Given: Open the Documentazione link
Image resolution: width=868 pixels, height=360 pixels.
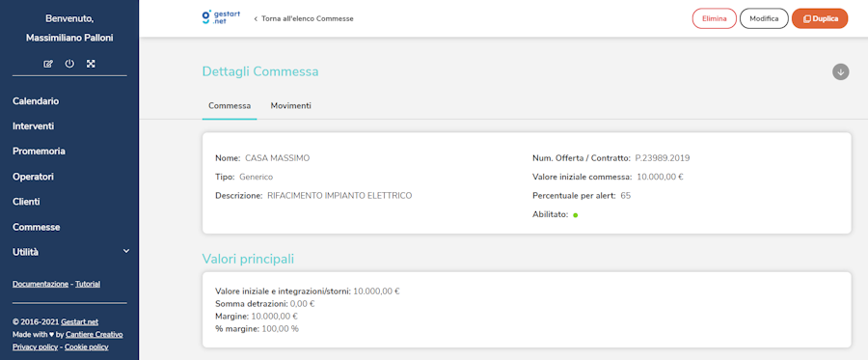Looking at the screenshot, I should [x=41, y=284].
